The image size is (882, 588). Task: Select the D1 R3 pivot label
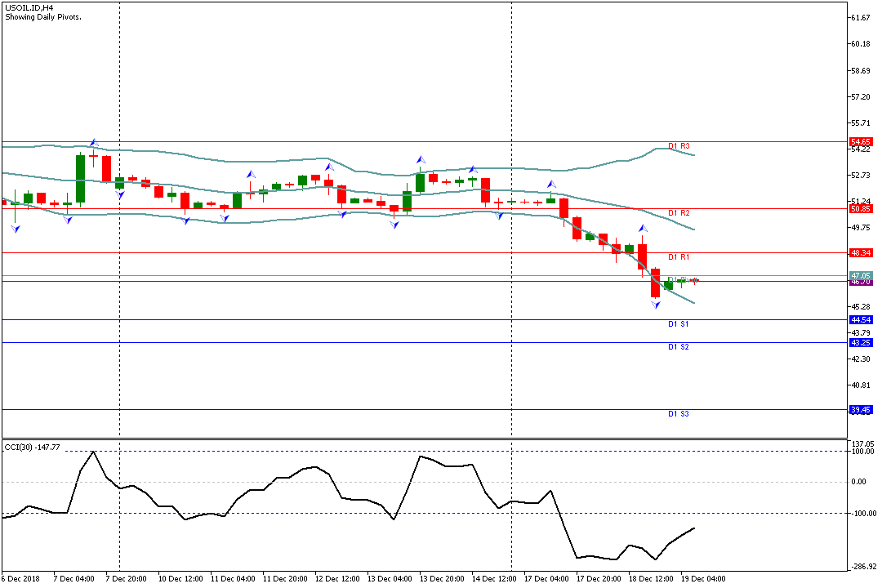tap(679, 145)
